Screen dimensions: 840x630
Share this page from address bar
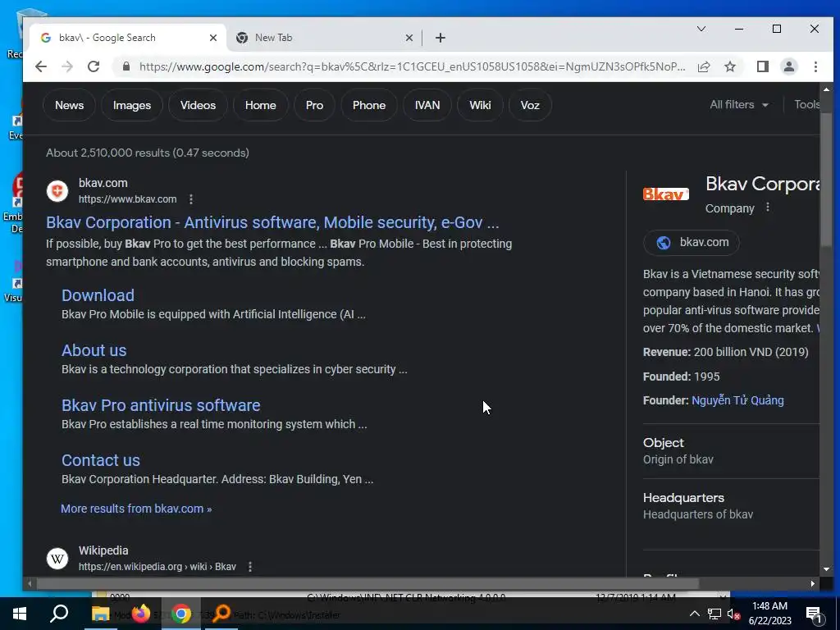(x=704, y=66)
